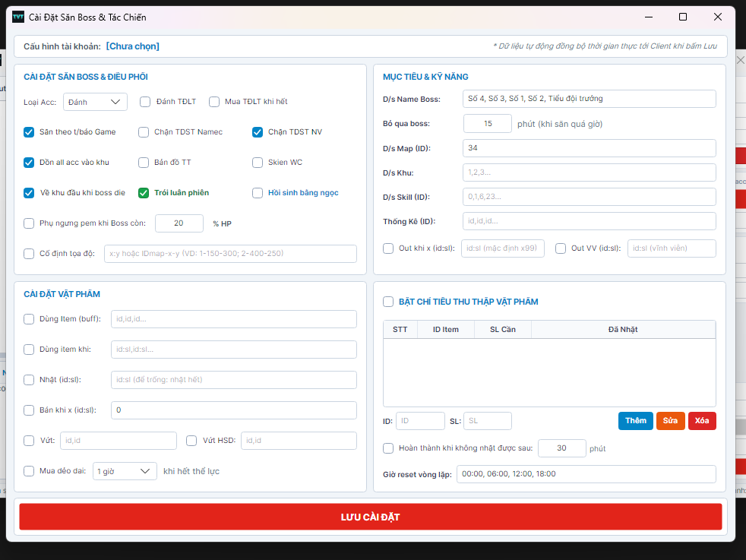Image resolution: width=746 pixels, height=560 pixels.
Task: Open the Loại Acc dropdown
Action: [x=95, y=102]
